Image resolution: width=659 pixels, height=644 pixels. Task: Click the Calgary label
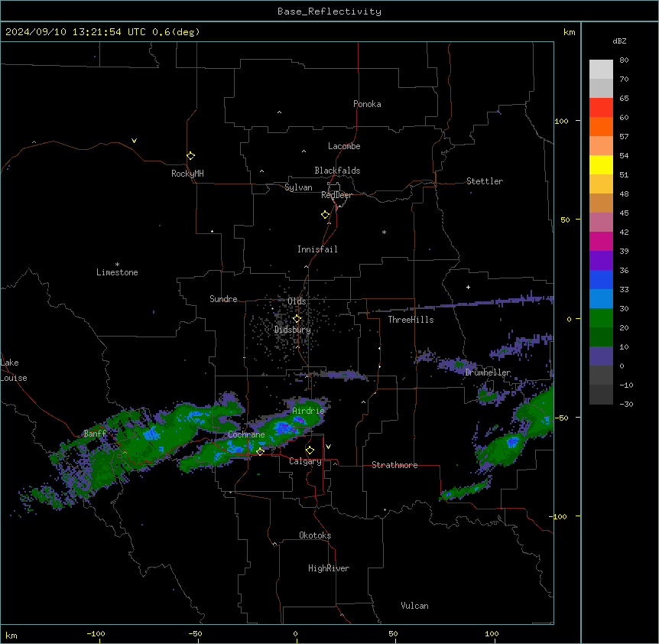coord(306,461)
